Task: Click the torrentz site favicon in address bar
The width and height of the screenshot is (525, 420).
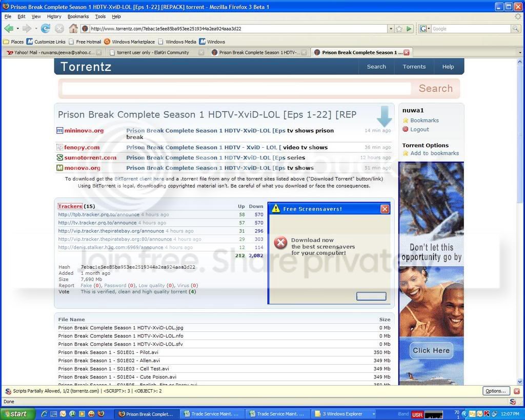Action: tap(85, 29)
